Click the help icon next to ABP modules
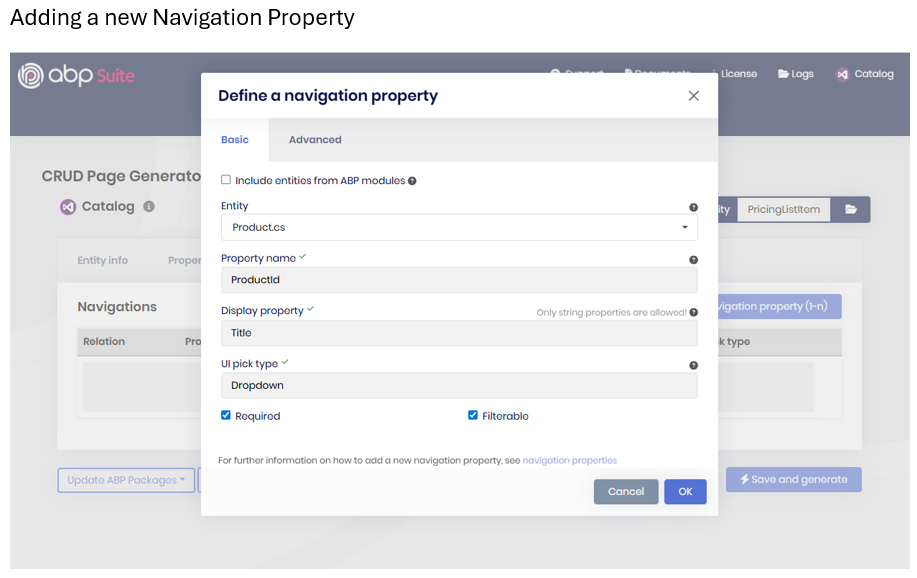This screenshot has width=917, height=578. pyautogui.click(x=412, y=181)
